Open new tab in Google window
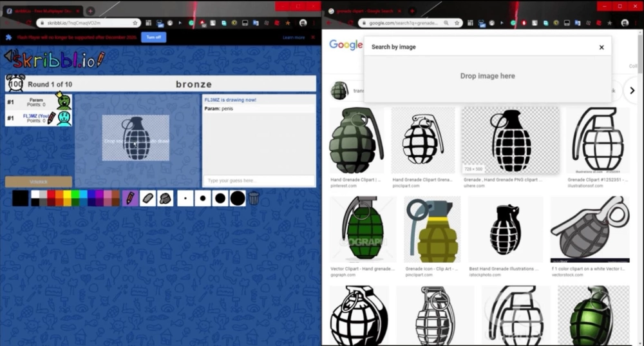 pos(412,11)
